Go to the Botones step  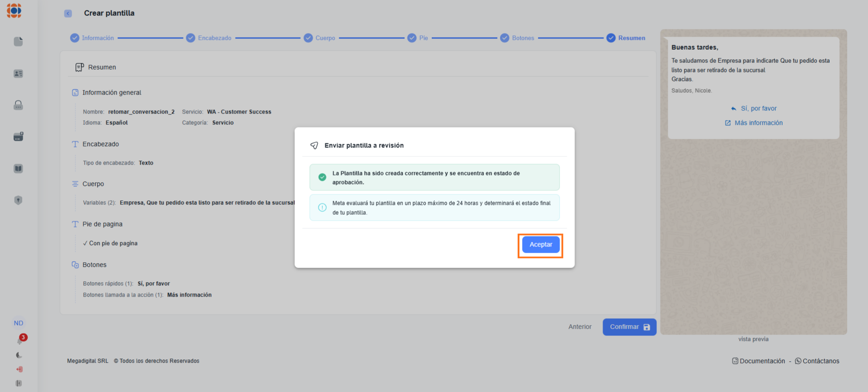[x=517, y=38]
